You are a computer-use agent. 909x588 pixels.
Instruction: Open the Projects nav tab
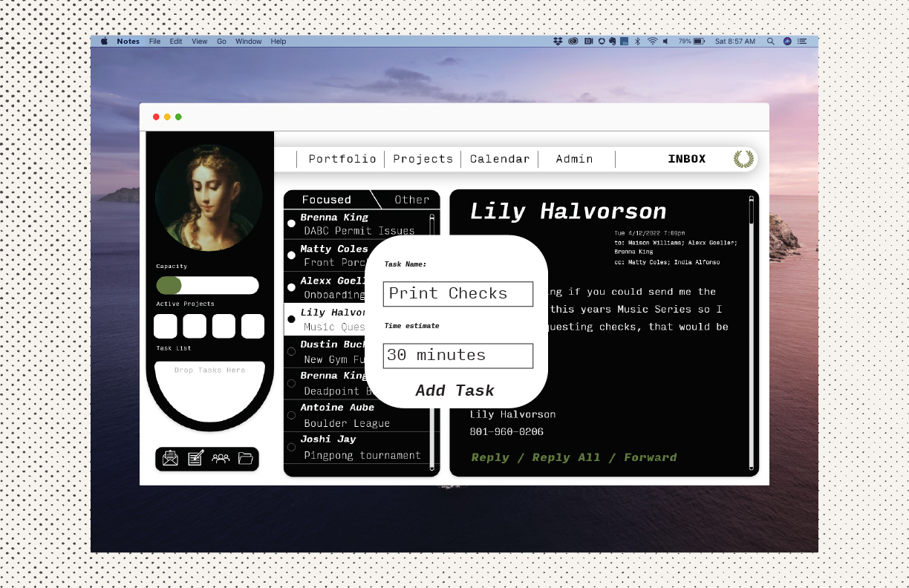[x=423, y=159]
